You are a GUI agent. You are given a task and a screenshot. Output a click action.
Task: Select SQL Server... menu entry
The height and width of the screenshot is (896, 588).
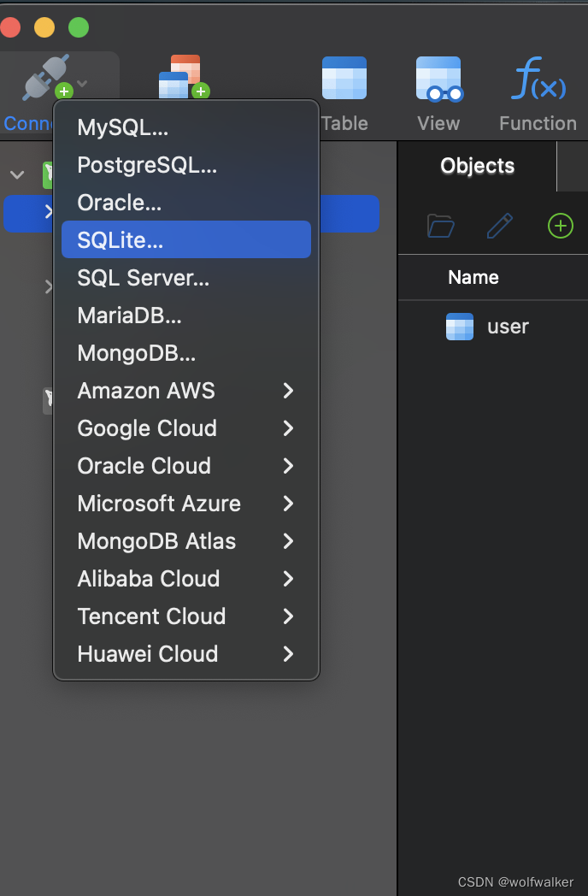point(186,278)
